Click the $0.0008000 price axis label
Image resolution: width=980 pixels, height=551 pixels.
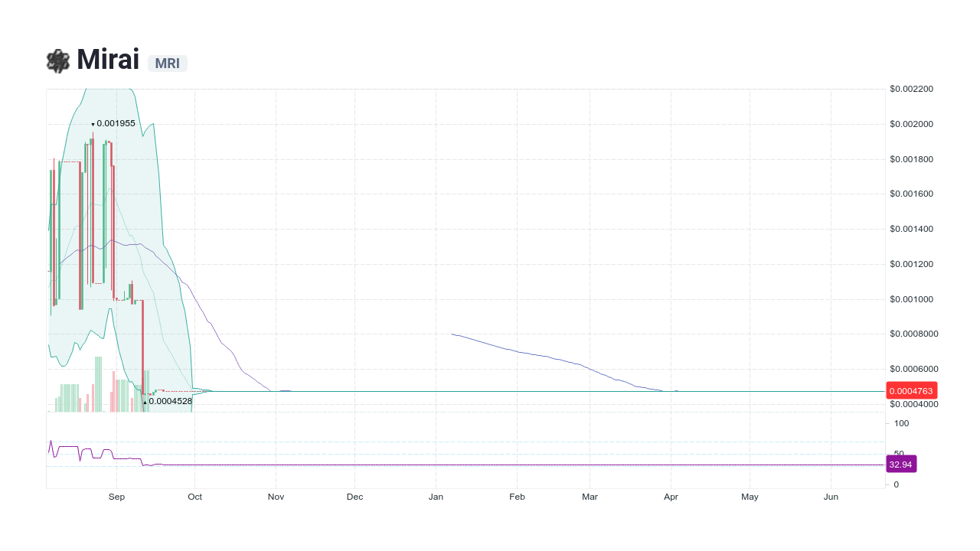[912, 334]
